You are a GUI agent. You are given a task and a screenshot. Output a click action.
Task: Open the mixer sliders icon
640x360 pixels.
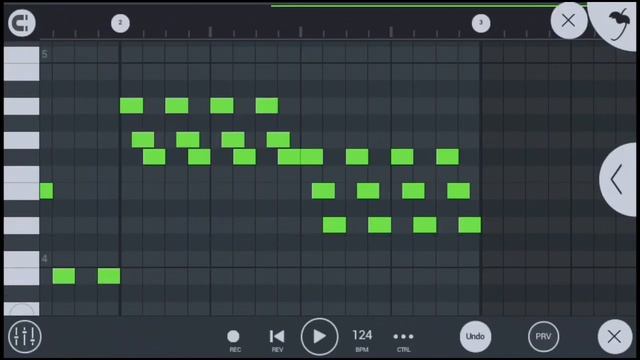click(x=24, y=337)
